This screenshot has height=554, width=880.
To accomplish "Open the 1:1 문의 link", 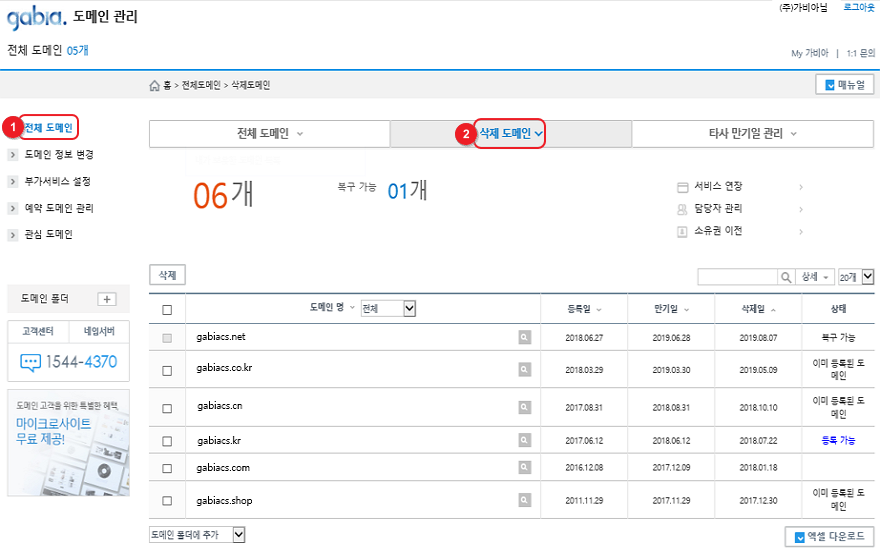I will [861, 53].
